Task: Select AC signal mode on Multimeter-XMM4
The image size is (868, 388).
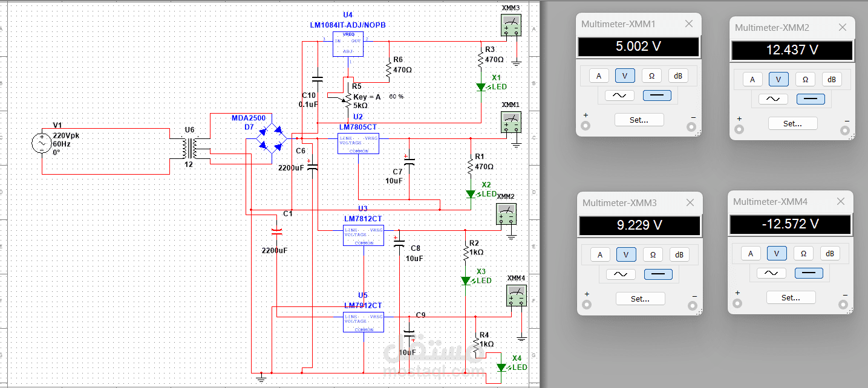Action: 771,273
